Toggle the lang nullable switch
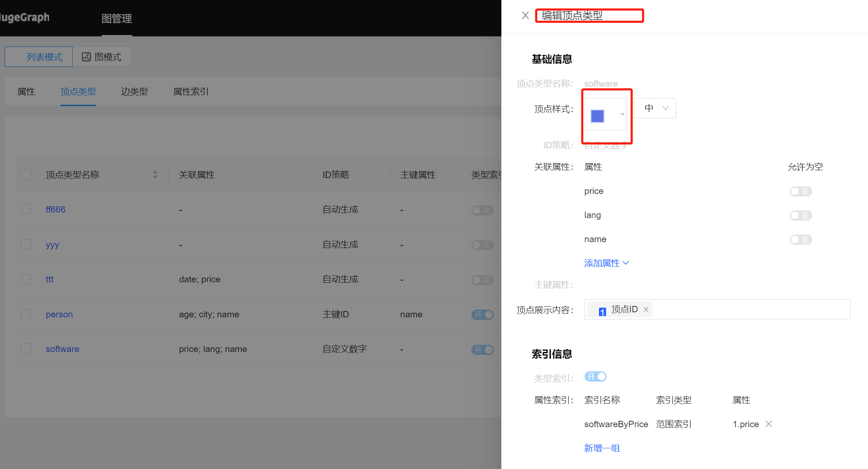 point(800,215)
